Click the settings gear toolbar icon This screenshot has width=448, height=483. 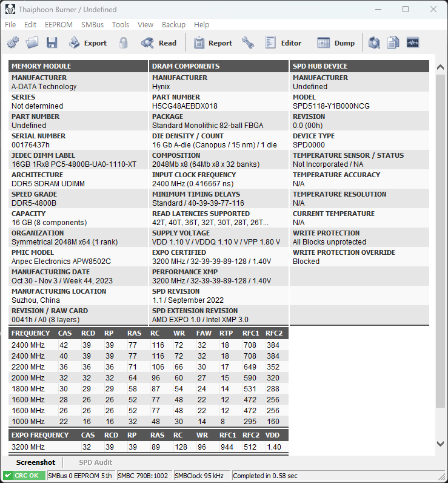13,43
